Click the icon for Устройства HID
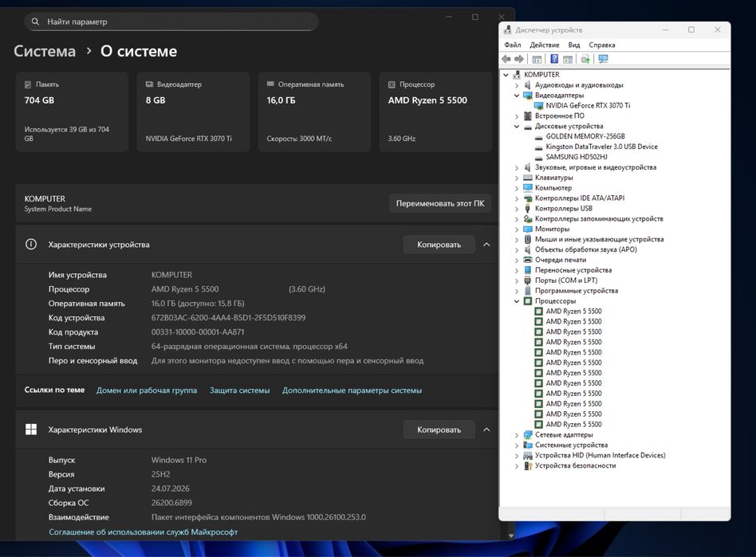Viewport: 756px width, 557px height. click(x=527, y=455)
